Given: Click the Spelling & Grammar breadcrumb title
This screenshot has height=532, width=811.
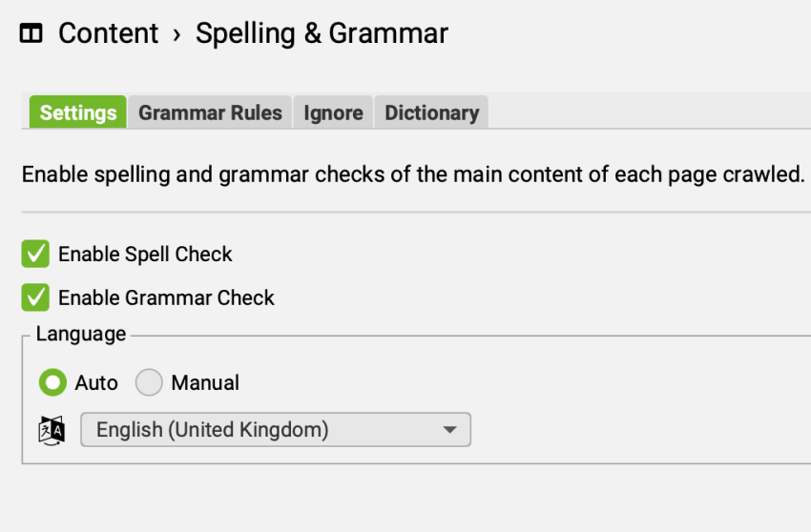Looking at the screenshot, I should pyautogui.click(x=322, y=34).
